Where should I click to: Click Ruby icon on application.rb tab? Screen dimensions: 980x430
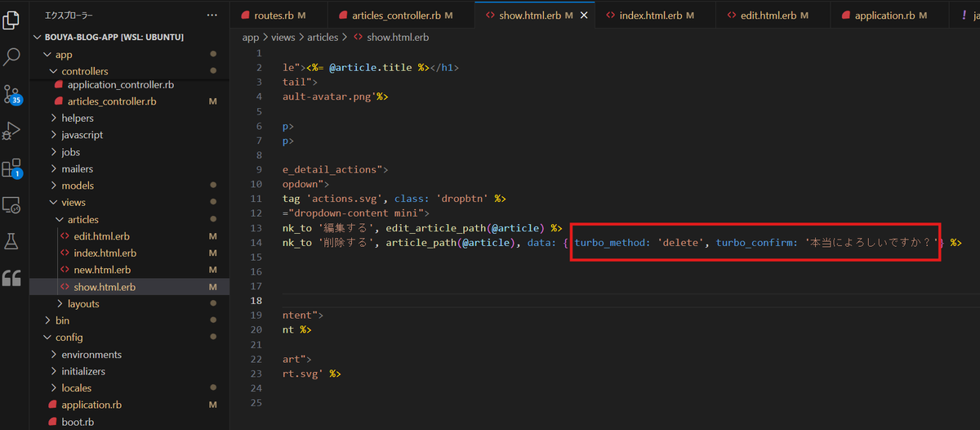(846, 16)
